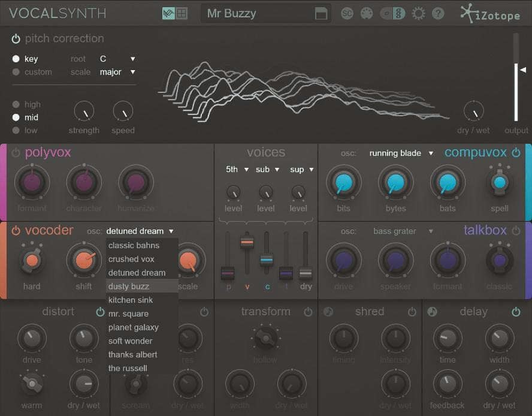
Task: Select the custom radio button
Action: pos(16,72)
